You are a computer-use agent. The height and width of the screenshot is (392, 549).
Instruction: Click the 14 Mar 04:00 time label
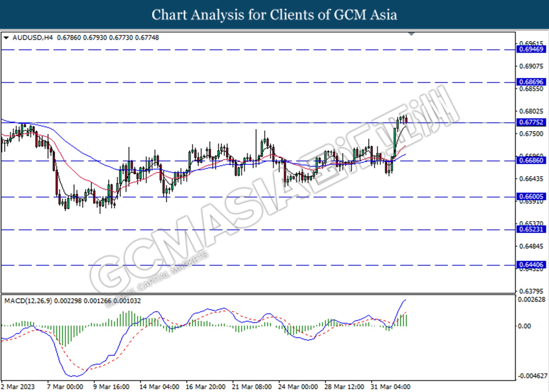(159, 387)
